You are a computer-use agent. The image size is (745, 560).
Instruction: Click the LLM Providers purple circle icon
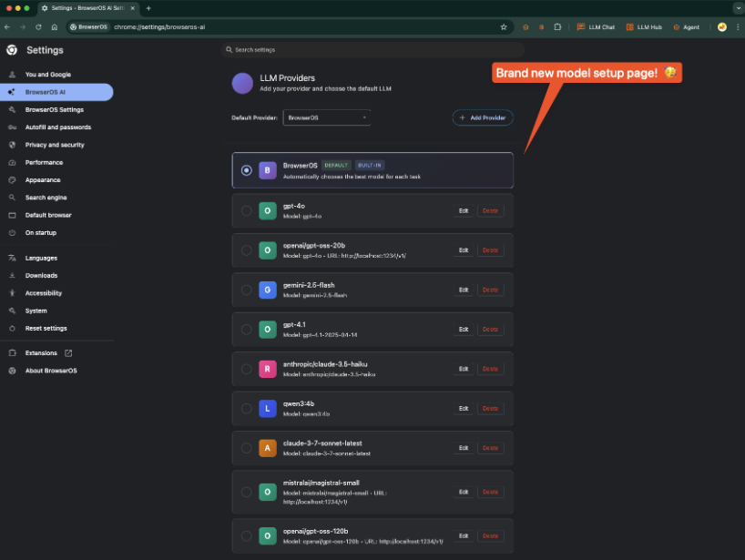(242, 83)
